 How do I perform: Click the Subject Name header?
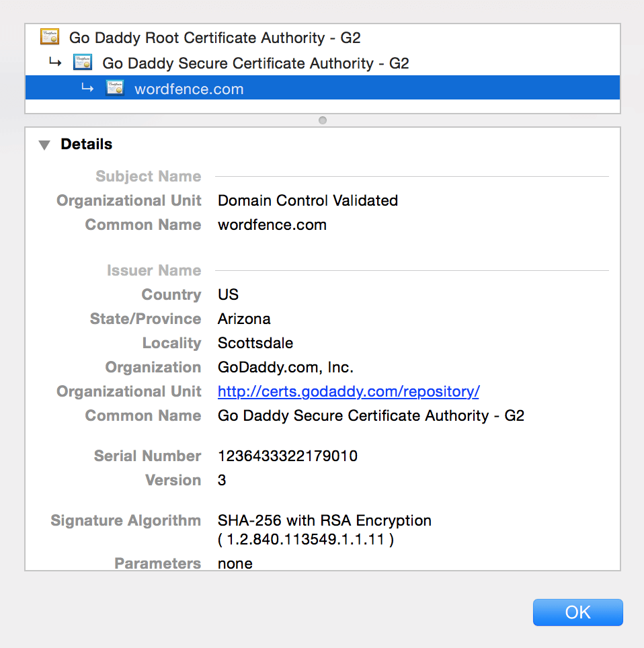tap(148, 176)
